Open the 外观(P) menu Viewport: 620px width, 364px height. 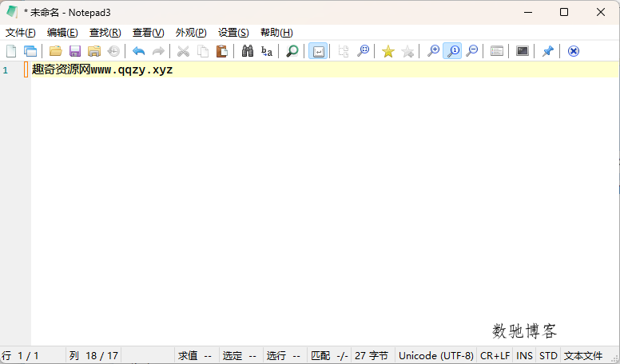pos(191,33)
